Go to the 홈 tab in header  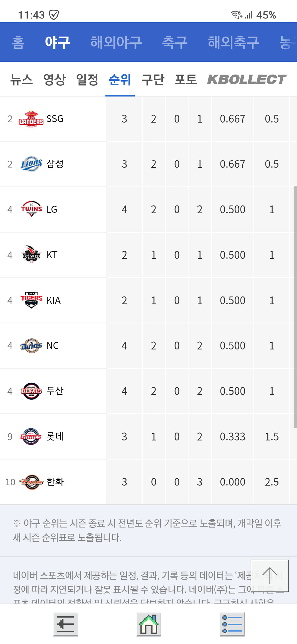[18, 42]
